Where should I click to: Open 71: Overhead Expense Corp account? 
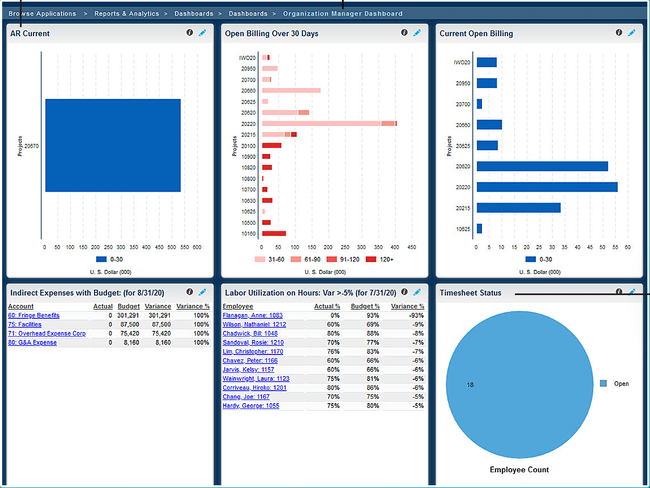(46, 333)
